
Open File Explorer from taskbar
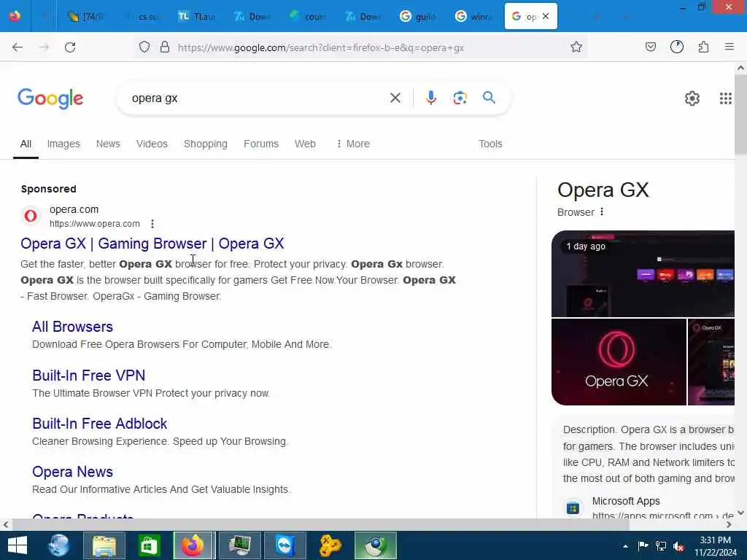pyautogui.click(x=104, y=545)
